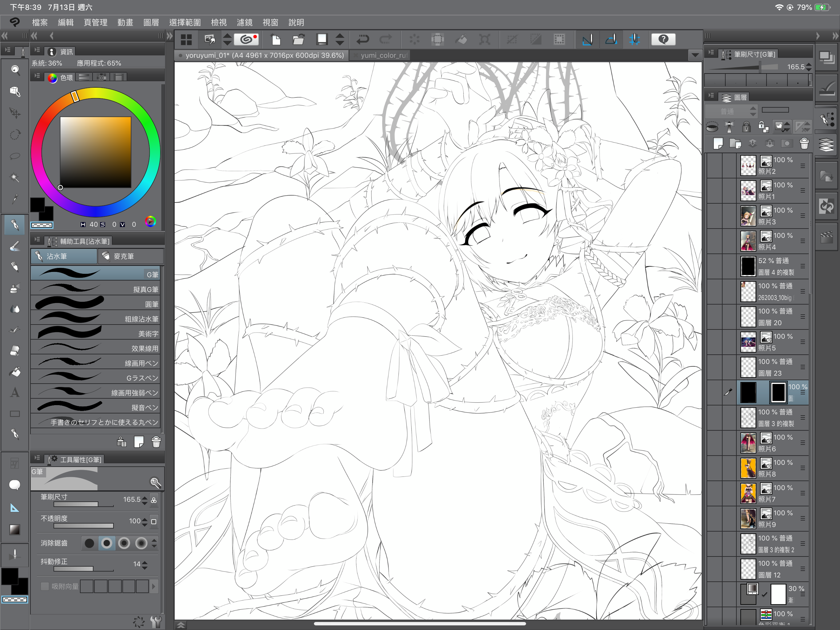Click the 不透明度 slider bar
The width and height of the screenshot is (840, 630).
coord(84,526)
